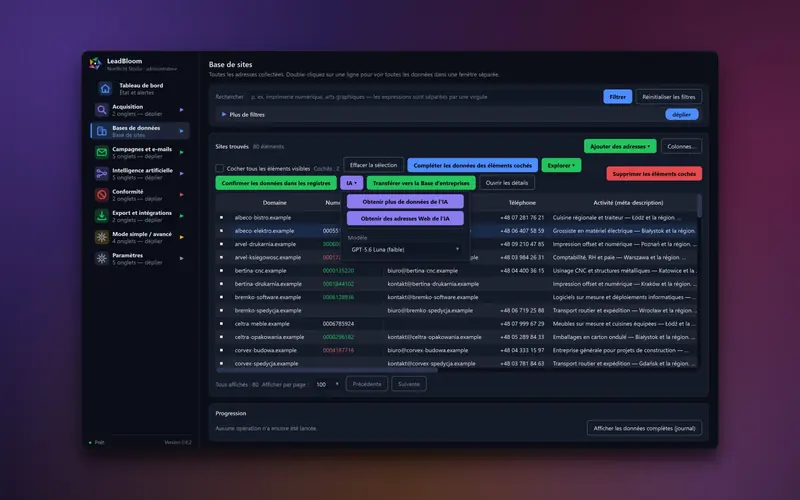
Task: Open Paramètres sidebar menu item
Action: 140,259
